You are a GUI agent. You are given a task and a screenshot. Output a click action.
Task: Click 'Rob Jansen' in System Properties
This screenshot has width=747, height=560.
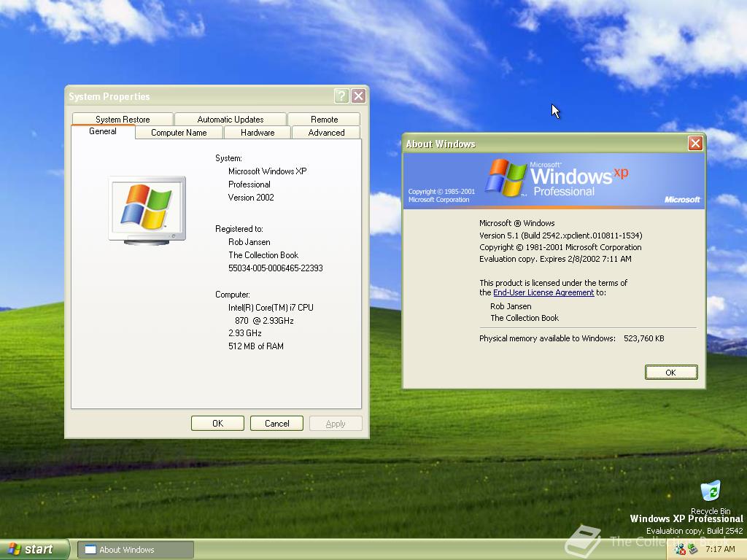coord(249,242)
